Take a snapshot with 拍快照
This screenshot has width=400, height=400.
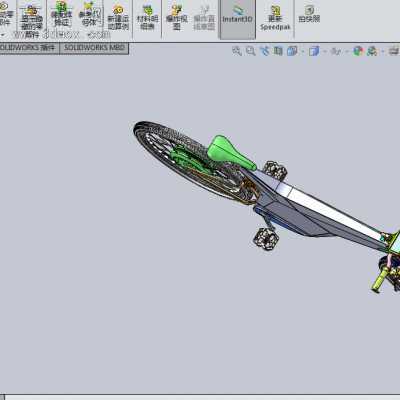[309, 14]
